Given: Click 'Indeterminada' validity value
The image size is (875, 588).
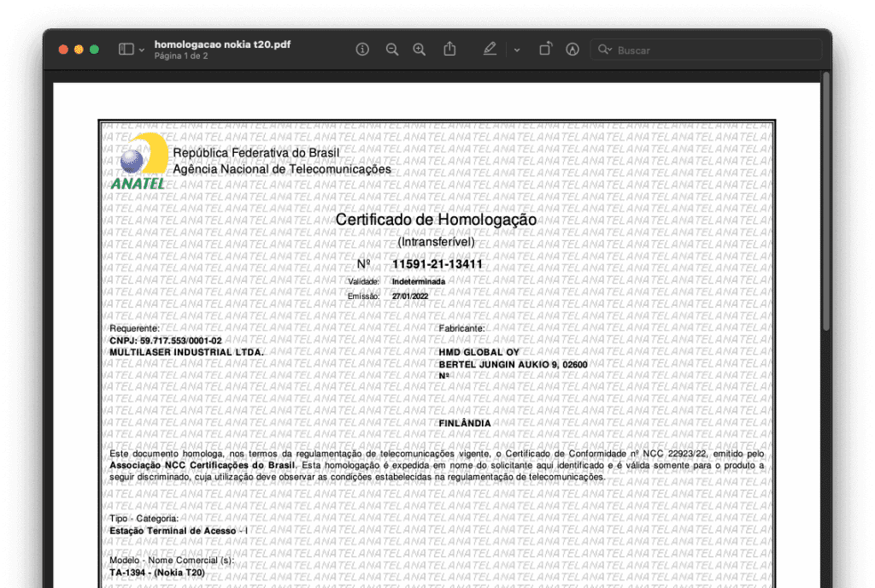Looking at the screenshot, I should coord(419,282).
